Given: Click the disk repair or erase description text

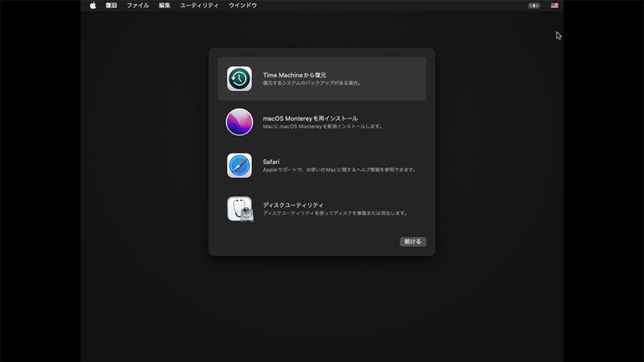Looking at the screenshot, I should pos(336,213).
